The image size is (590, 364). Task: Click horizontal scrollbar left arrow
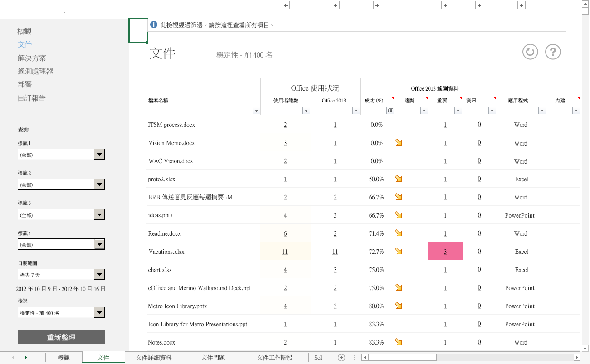coord(365,358)
